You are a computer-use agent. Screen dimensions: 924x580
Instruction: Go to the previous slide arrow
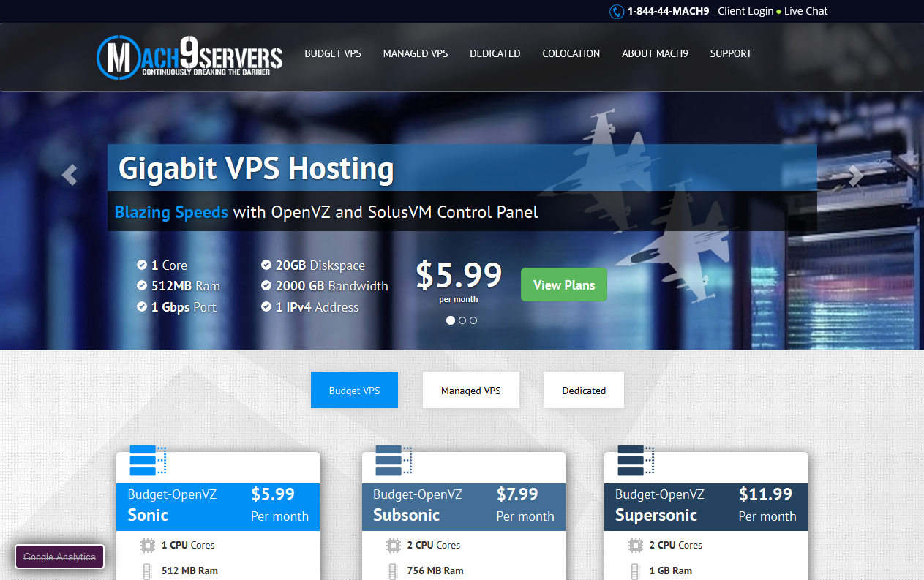(x=70, y=175)
